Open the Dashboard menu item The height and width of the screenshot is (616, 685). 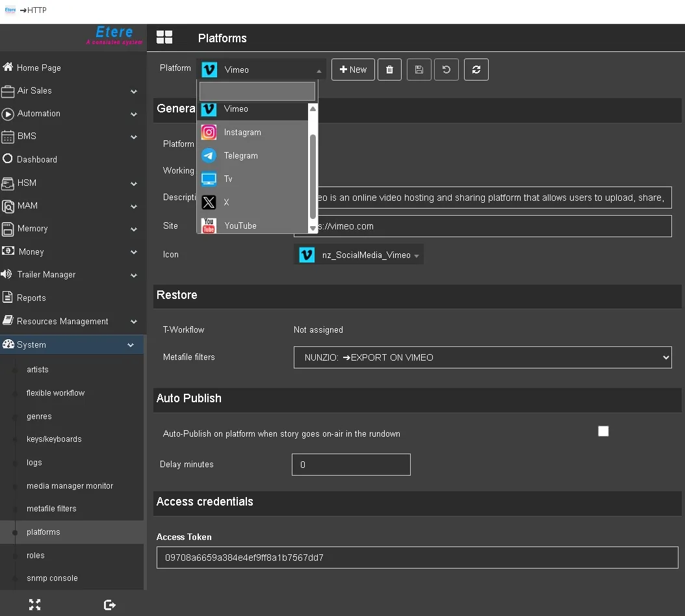pos(37,159)
